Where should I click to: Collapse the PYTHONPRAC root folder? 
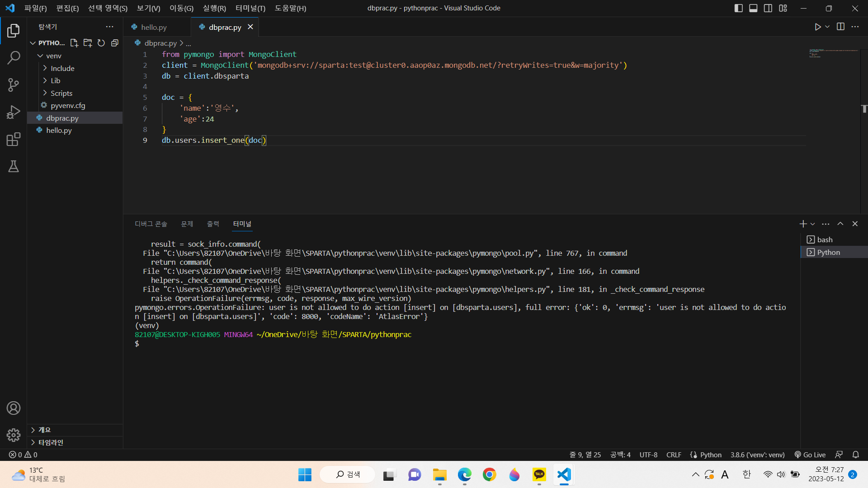pyautogui.click(x=48, y=43)
